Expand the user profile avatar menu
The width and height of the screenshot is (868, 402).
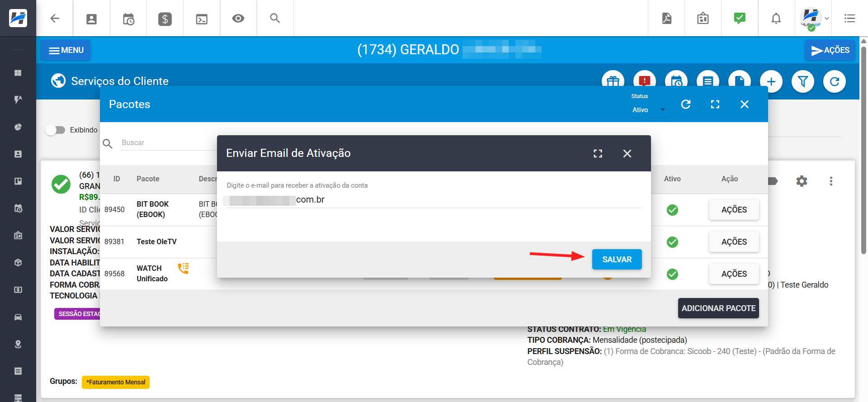coord(814,19)
